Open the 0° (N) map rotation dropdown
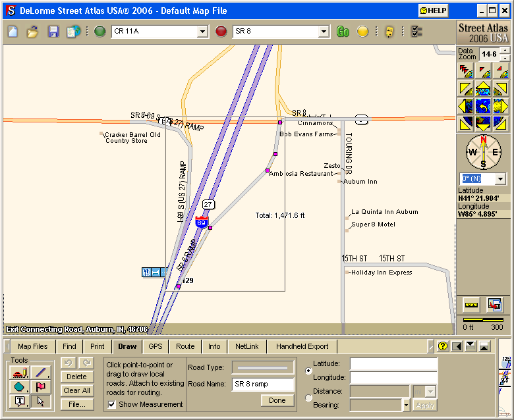 coord(500,179)
